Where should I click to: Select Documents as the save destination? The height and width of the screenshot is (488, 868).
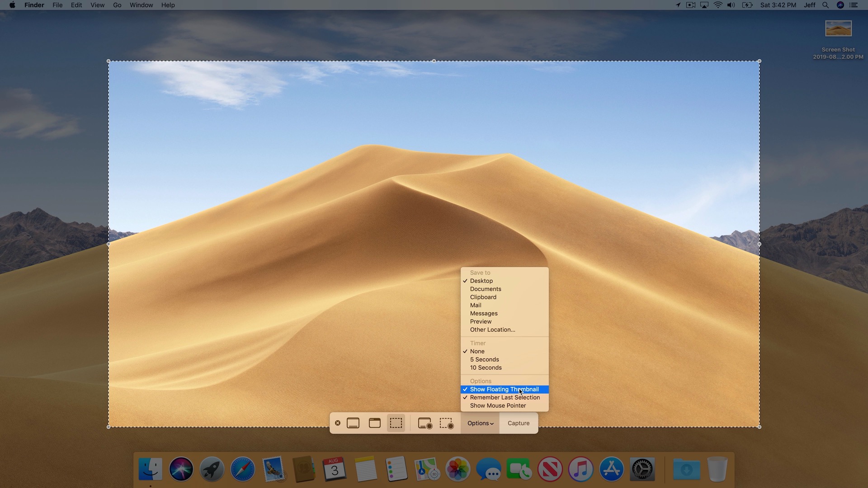point(485,289)
